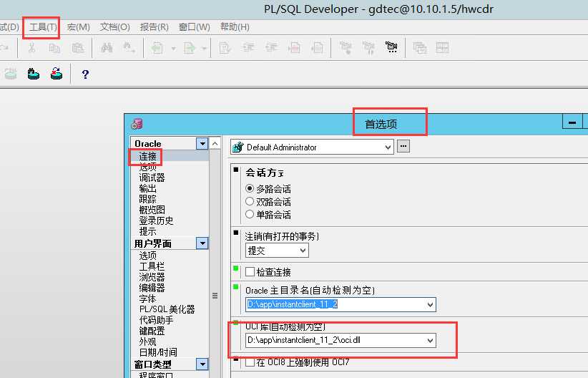
Task: Click the second of the two indent icons
Action: coord(271,48)
